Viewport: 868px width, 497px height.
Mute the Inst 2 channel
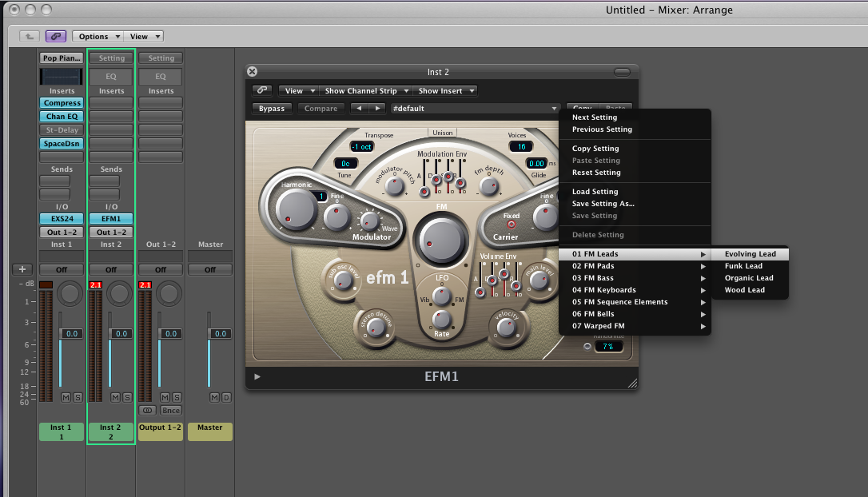115,397
